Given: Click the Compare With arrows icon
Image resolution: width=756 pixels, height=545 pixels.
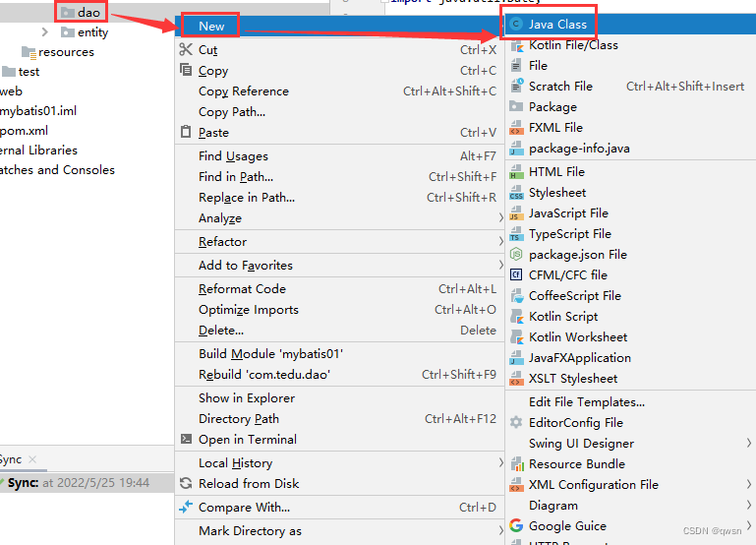Looking at the screenshot, I should 186,507.
